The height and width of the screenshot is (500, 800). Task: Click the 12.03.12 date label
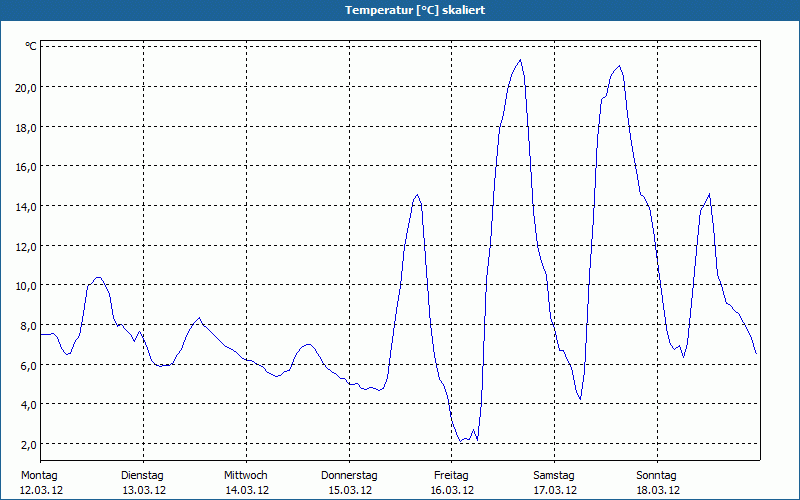[41, 490]
